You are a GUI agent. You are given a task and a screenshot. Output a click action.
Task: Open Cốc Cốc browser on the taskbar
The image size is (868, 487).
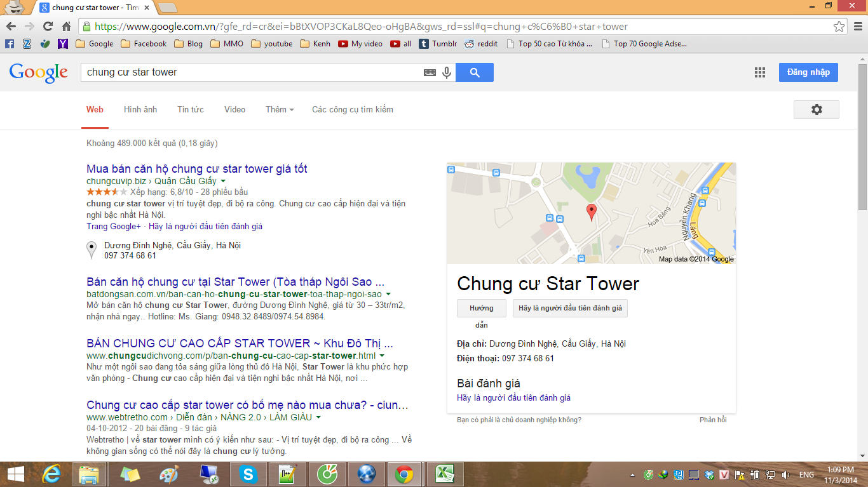(327, 474)
